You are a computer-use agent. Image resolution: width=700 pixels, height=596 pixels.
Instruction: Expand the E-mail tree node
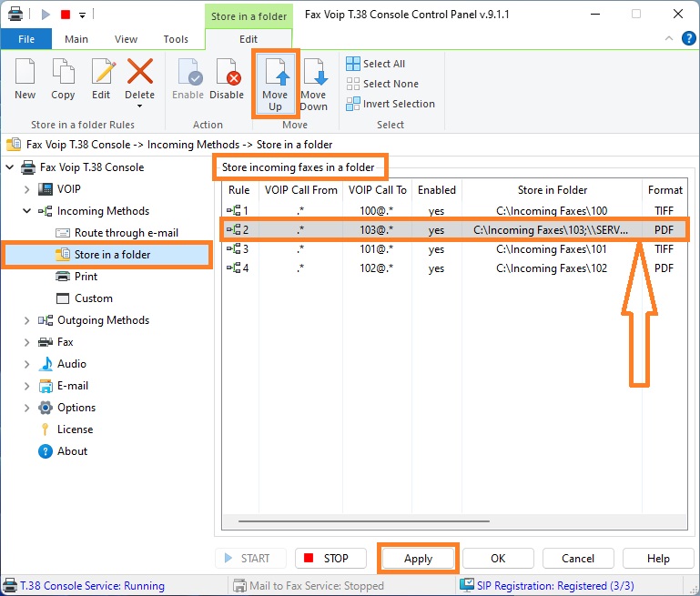(26, 386)
